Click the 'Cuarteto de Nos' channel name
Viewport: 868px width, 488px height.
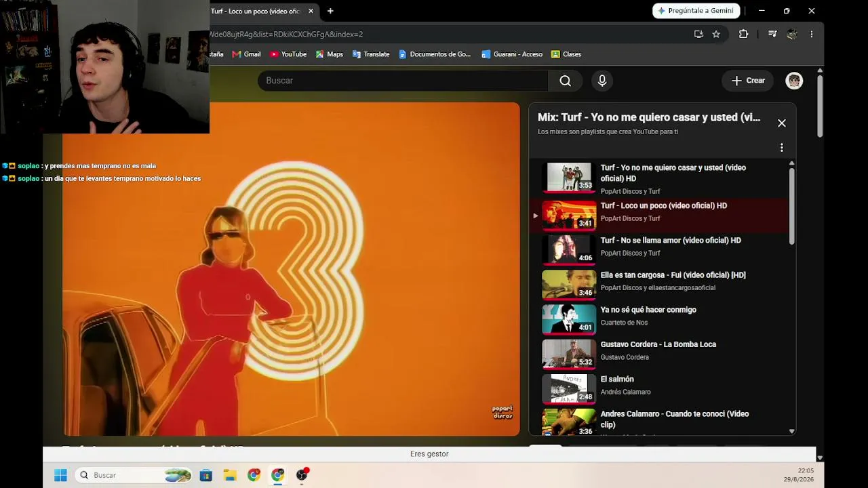[x=624, y=323]
